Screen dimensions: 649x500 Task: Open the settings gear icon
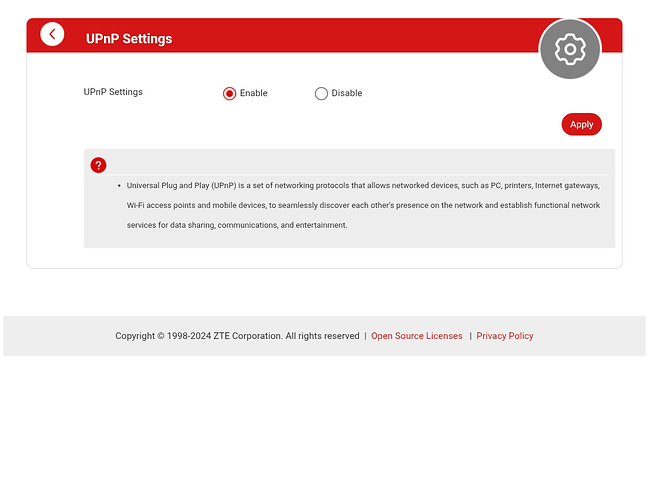[x=570, y=49]
